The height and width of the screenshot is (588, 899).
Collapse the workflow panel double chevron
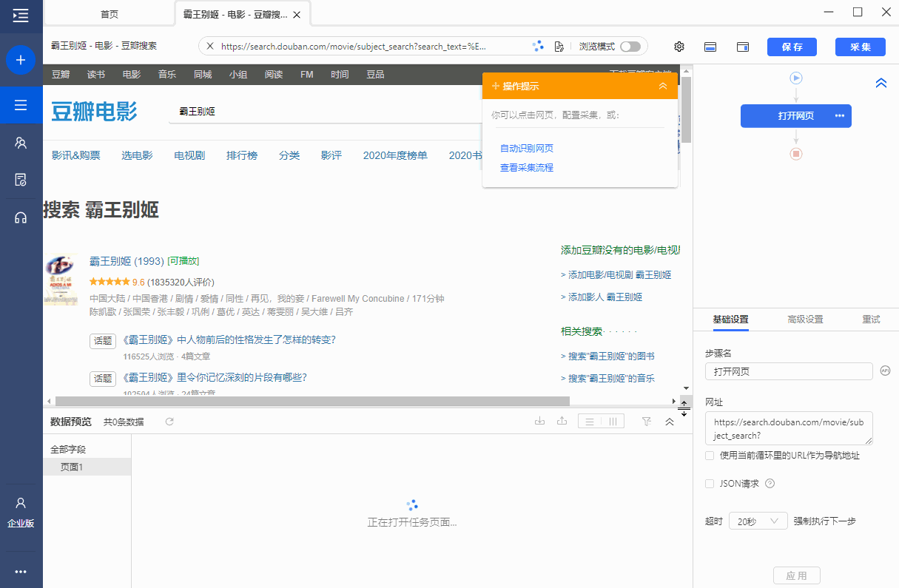click(x=881, y=84)
